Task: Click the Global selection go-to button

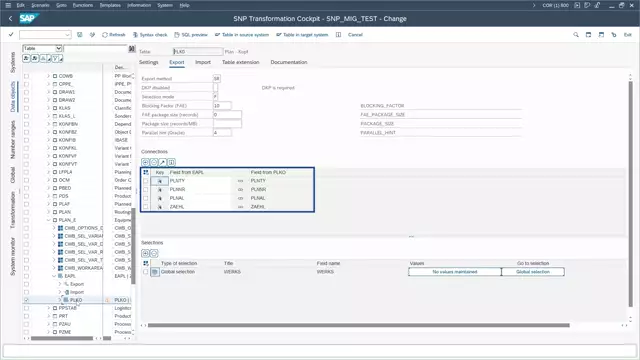Action: [x=533, y=272]
